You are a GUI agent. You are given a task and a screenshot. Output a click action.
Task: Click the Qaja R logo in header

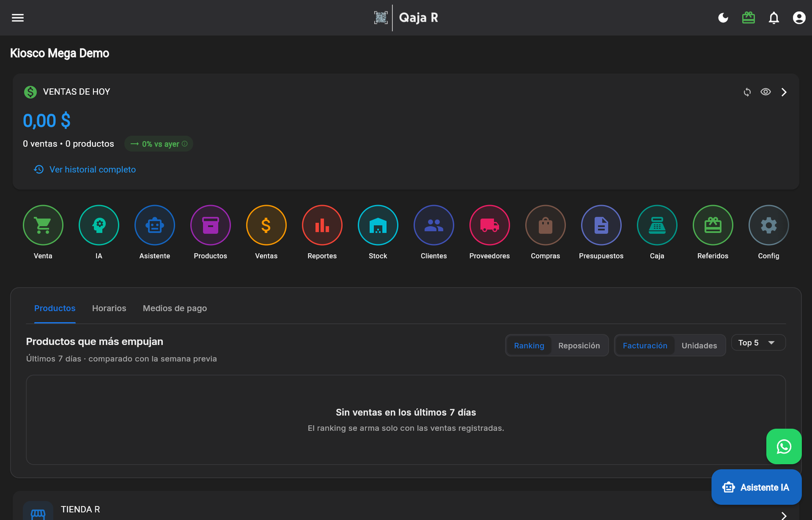[x=406, y=17]
